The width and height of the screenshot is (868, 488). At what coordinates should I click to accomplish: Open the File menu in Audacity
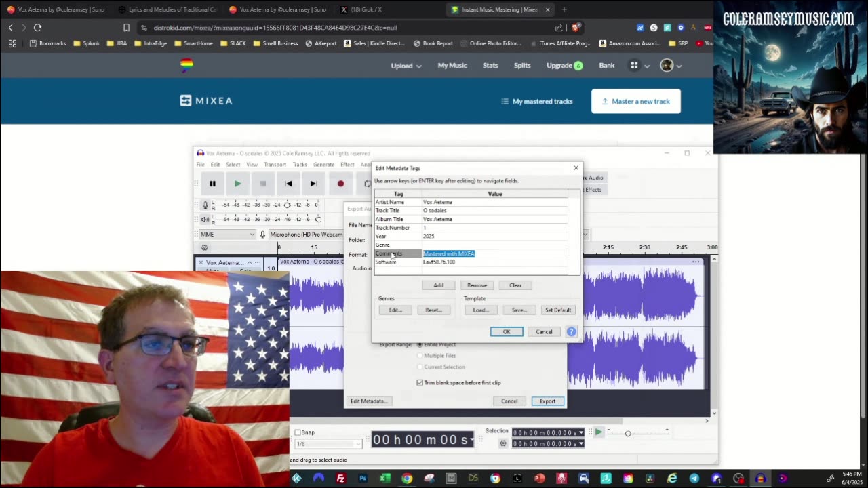[201, 165]
